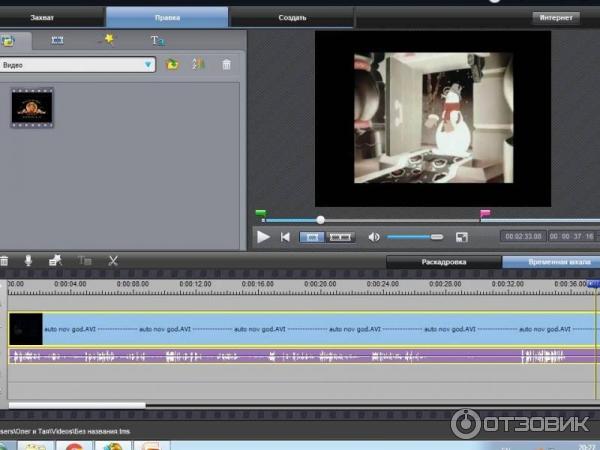Switch to Раскадровка view
The image size is (600, 450).
443,261
